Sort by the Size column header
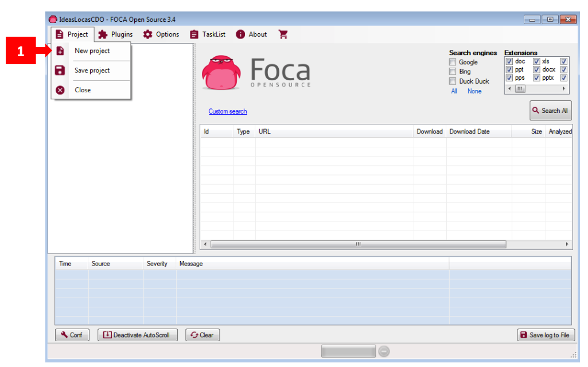The height and width of the screenshot is (367, 588). click(528, 131)
